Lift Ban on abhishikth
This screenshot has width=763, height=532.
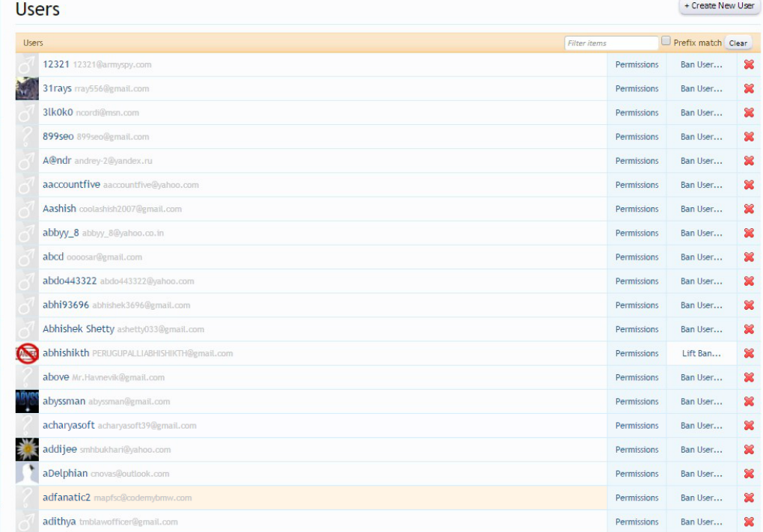click(x=701, y=353)
